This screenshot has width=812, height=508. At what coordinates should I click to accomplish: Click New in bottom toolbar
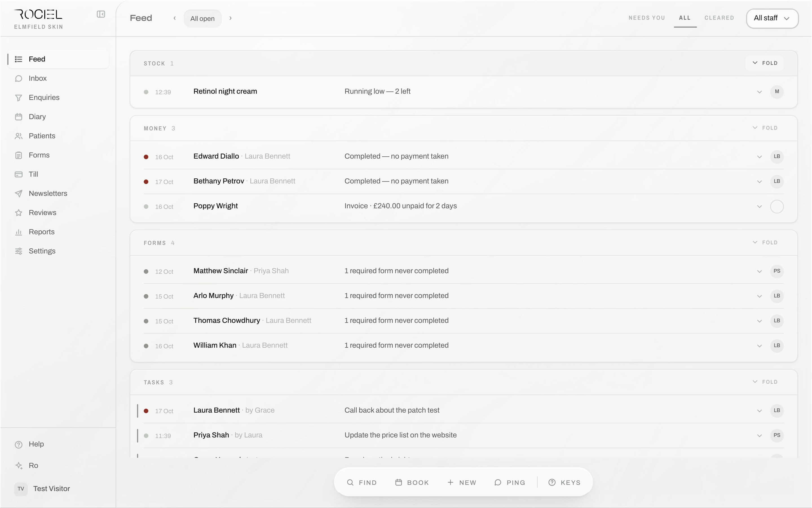[x=462, y=483]
